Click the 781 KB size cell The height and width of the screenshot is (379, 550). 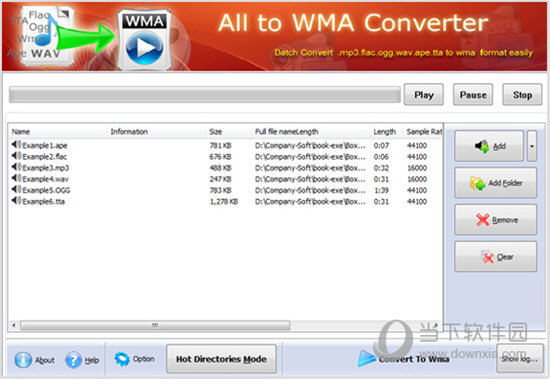pyautogui.click(x=220, y=145)
